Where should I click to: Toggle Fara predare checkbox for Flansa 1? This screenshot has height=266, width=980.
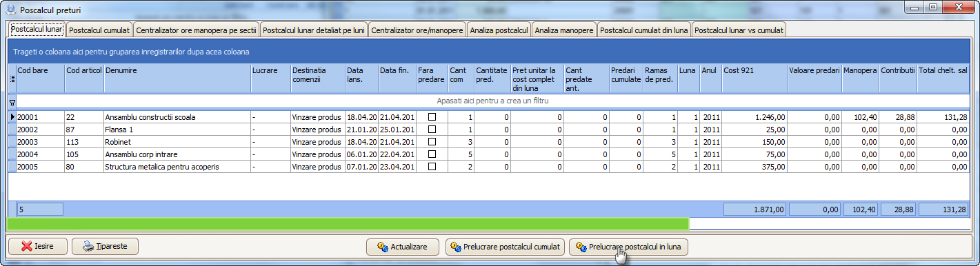click(x=432, y=130)
